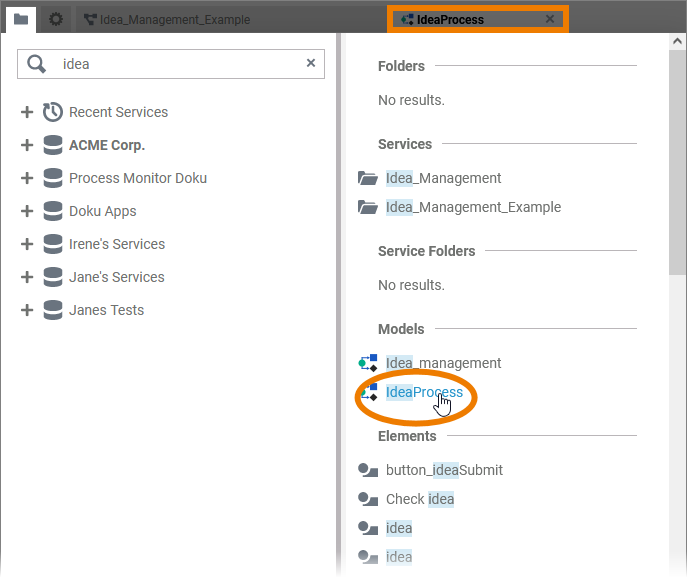Click the Idea_Management service folder icon
The height and width of the screenshot is (578, 687).
tap(367, 178)
